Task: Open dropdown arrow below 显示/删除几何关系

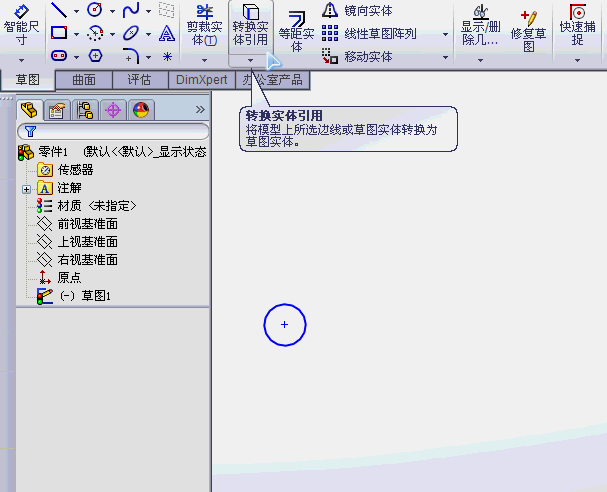Action: 480,60
